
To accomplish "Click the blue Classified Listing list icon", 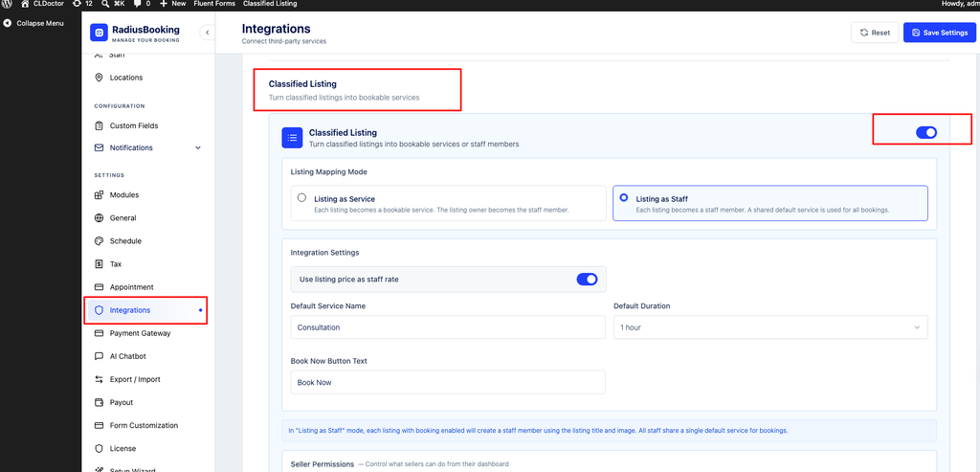I will coord(292,138).
